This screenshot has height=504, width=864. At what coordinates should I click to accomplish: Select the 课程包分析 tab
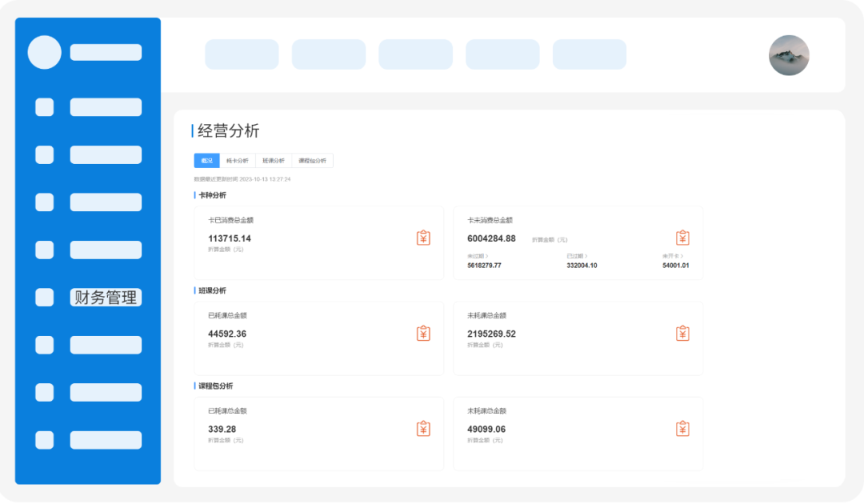coord(312,161)
